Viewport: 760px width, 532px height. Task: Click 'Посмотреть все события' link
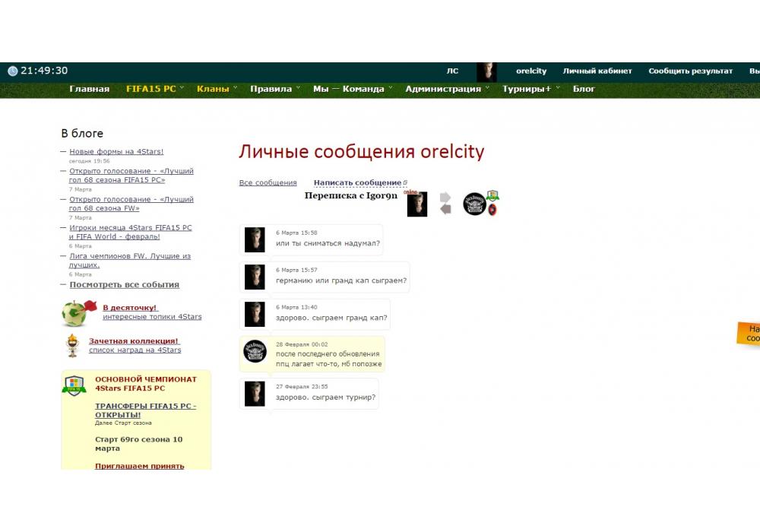125,285
